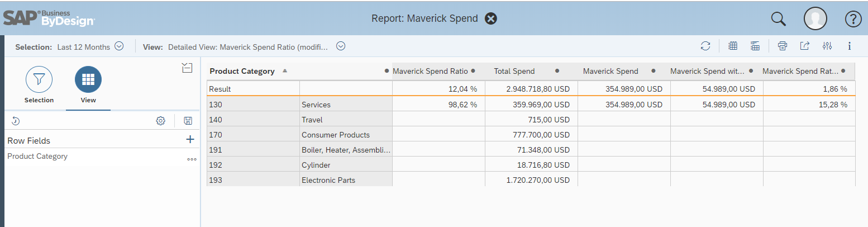Open the help question mark icon
This screenshot has height=227, width=868.
pyautogui.click(x=853, y=19)
